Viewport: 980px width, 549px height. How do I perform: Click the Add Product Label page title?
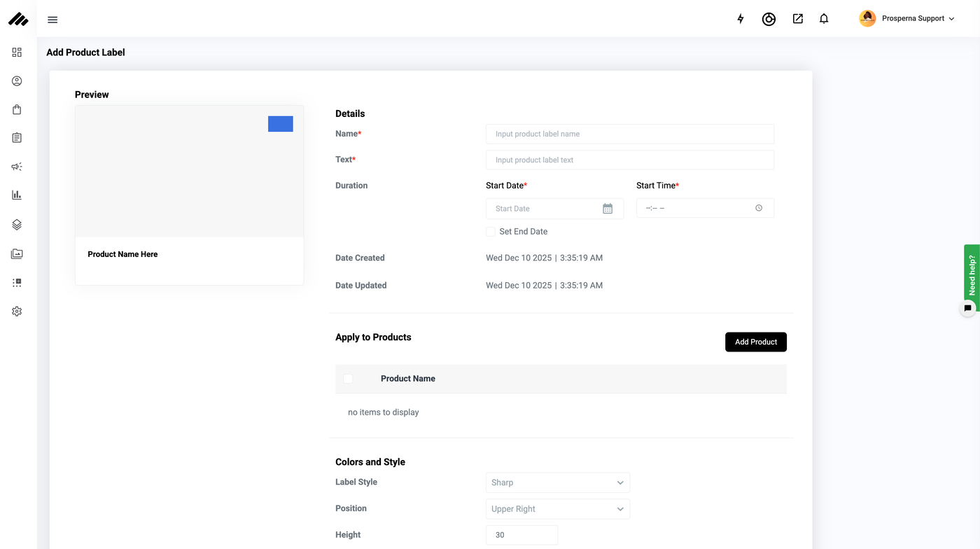[85, 53]
